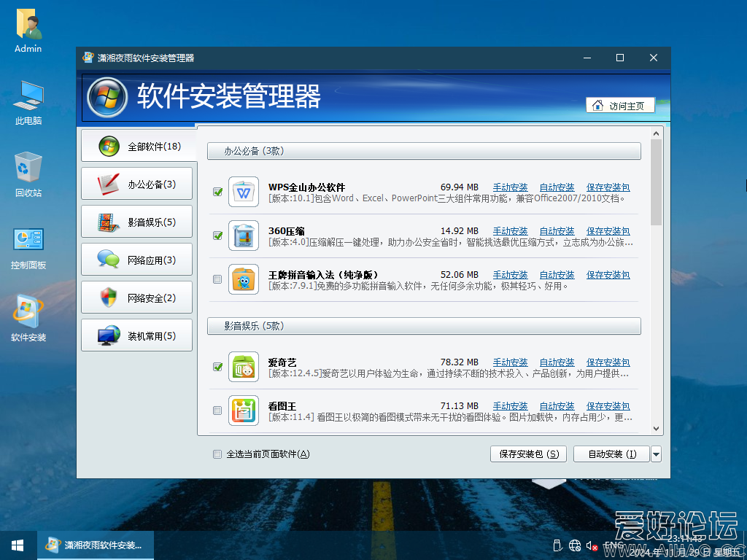This screenshot has height=560, width=747.
Task: Select the 网络安全(2) category tab
Action: (x=136, y=297)
